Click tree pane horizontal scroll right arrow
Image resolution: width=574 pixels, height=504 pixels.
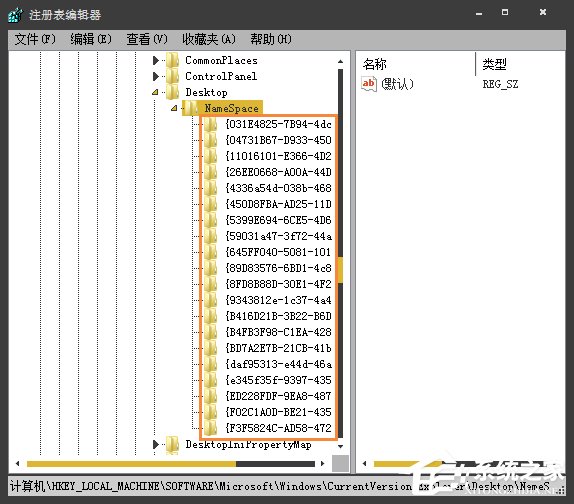pyautogui.click(x=322, y=463)
